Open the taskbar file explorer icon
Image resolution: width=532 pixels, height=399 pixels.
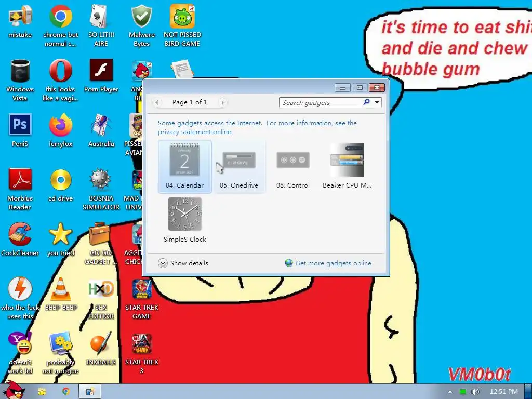[x=42, y=392]
